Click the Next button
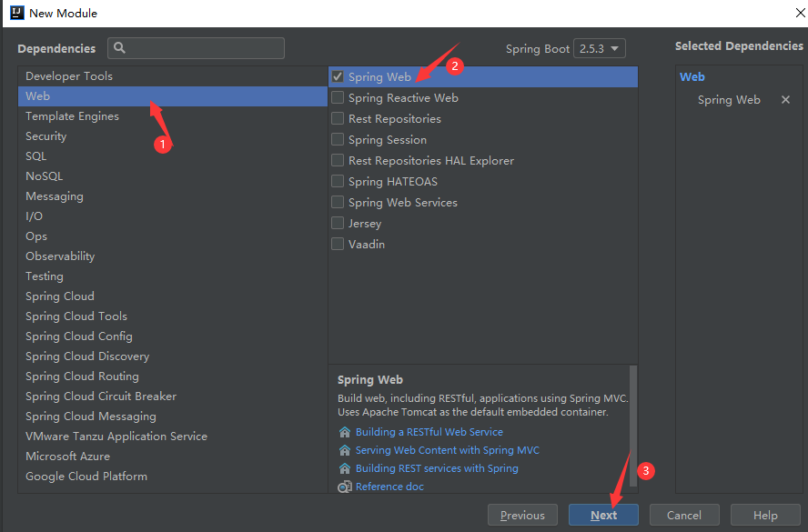The width and height of the screenshot is (808, 532). (x=603, y=515)
